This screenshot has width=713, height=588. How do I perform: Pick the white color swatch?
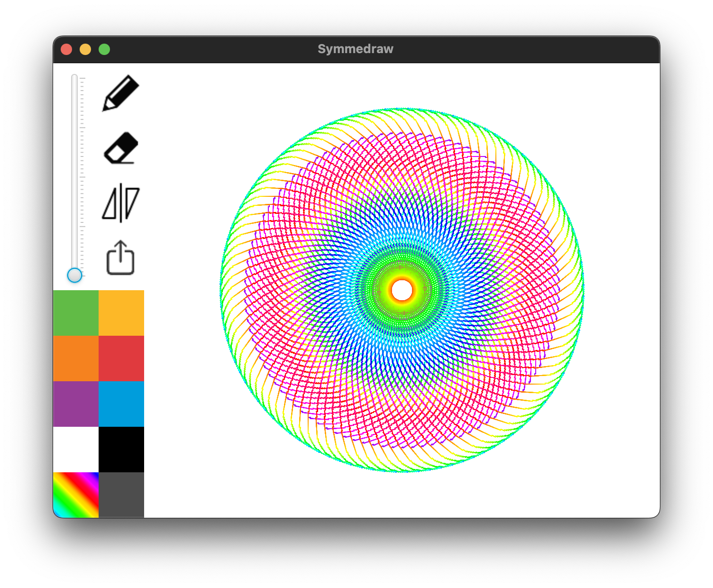[x=76, y=450]
